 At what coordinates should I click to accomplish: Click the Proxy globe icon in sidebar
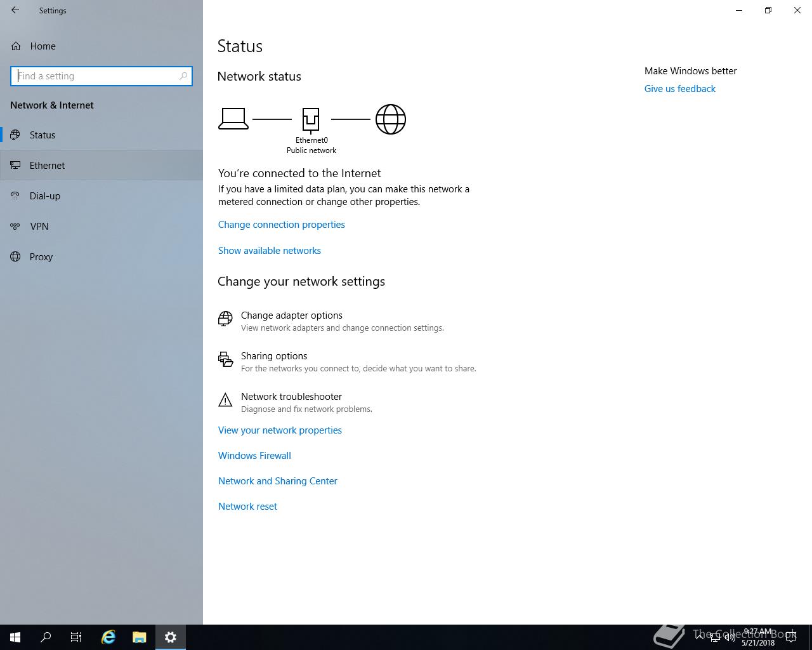tap(15, 256)
